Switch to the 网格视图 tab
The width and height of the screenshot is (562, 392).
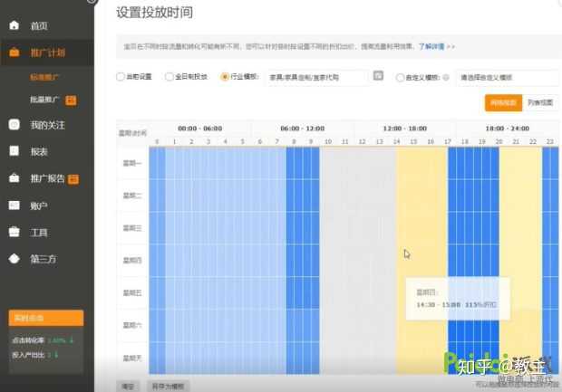click(503, 103)
